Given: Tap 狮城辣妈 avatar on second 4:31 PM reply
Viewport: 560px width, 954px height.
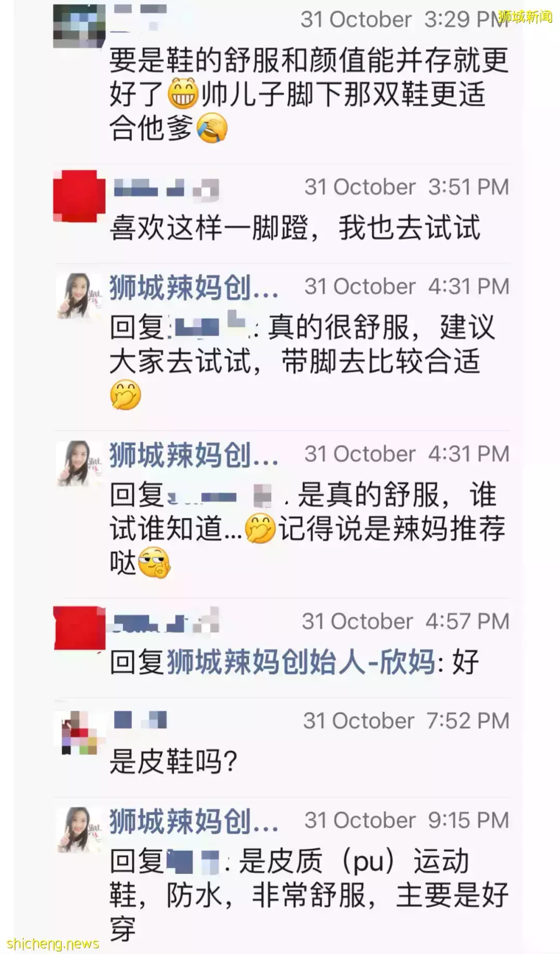Looking at the screenshot, I should [x=79, y=463].
